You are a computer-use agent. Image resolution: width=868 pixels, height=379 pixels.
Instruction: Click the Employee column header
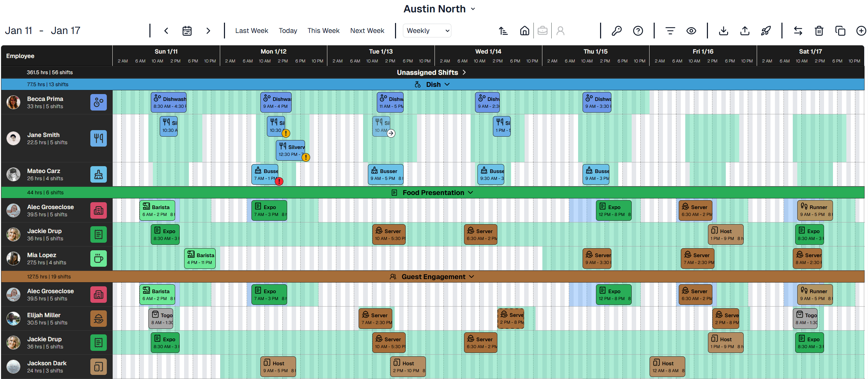(20, 56)
